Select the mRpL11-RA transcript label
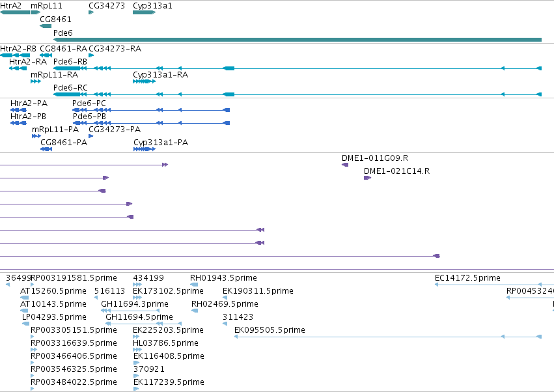This screenshot has height=392, width=554. coord(55,75)
